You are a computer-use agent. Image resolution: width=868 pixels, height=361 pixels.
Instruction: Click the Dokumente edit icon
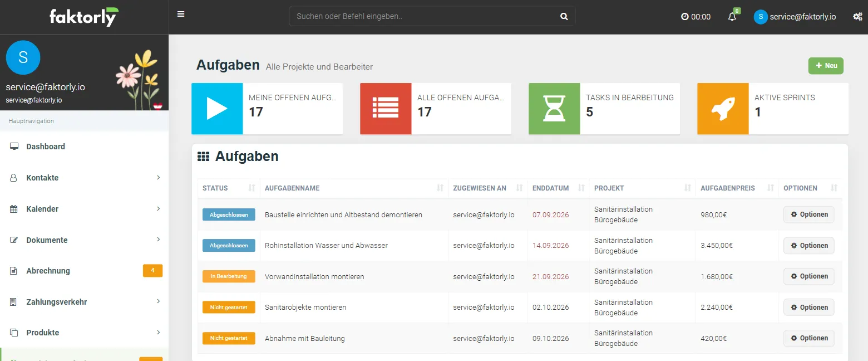tap(14, 240)
